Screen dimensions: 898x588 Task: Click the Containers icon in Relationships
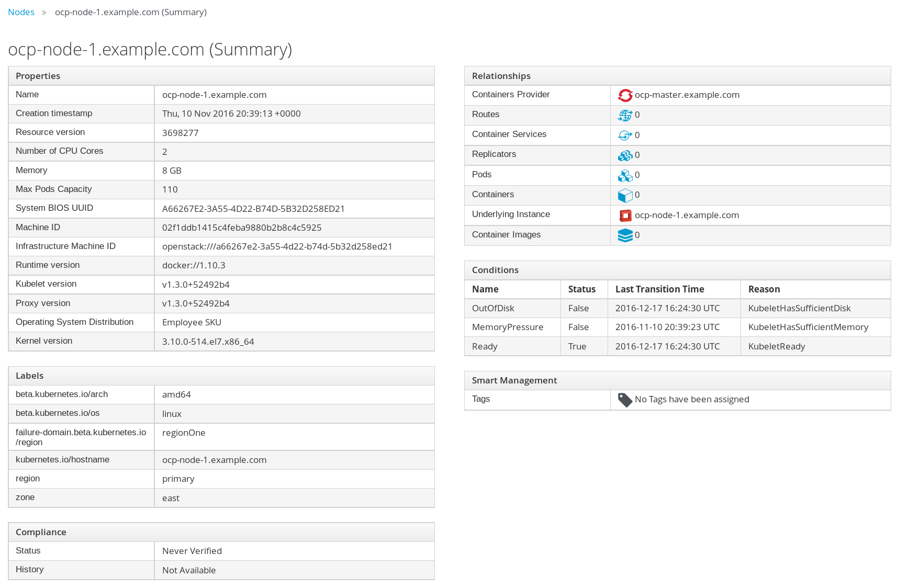pyautogui.click(x=625, y=195)
